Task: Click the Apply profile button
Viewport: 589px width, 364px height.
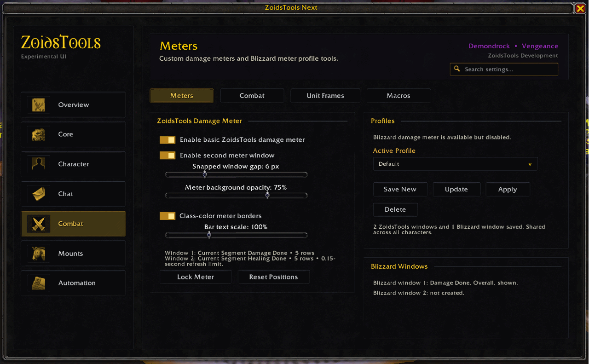Action: point(508,189)
